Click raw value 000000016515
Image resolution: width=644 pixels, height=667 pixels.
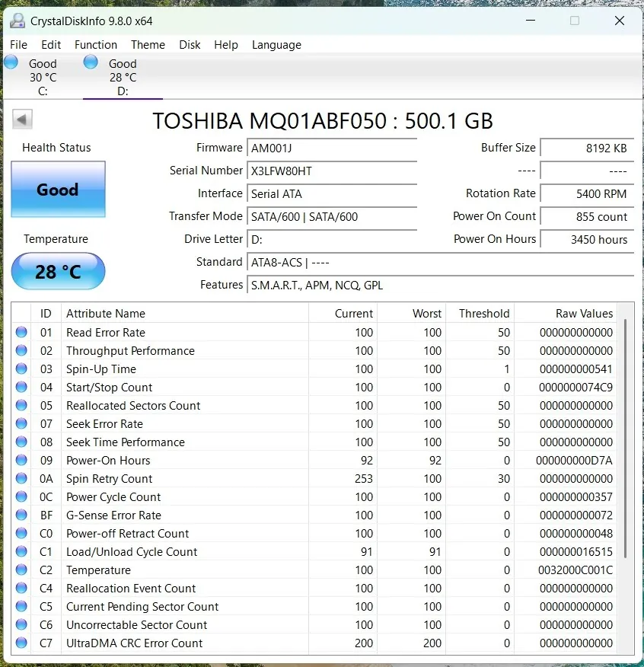click(x=576, y=552)
